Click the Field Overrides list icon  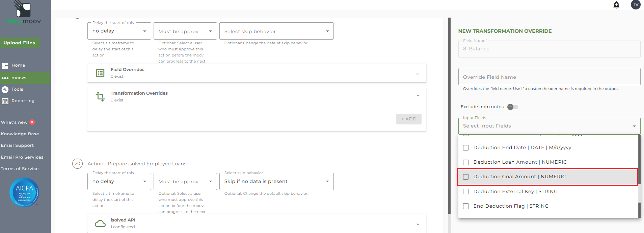pos(100,73)
